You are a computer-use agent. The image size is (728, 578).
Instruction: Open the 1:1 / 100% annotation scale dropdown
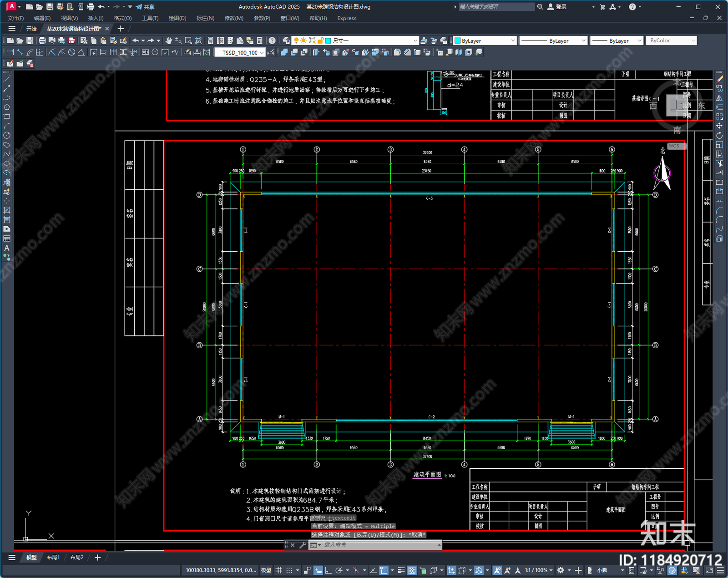(539, 570)
